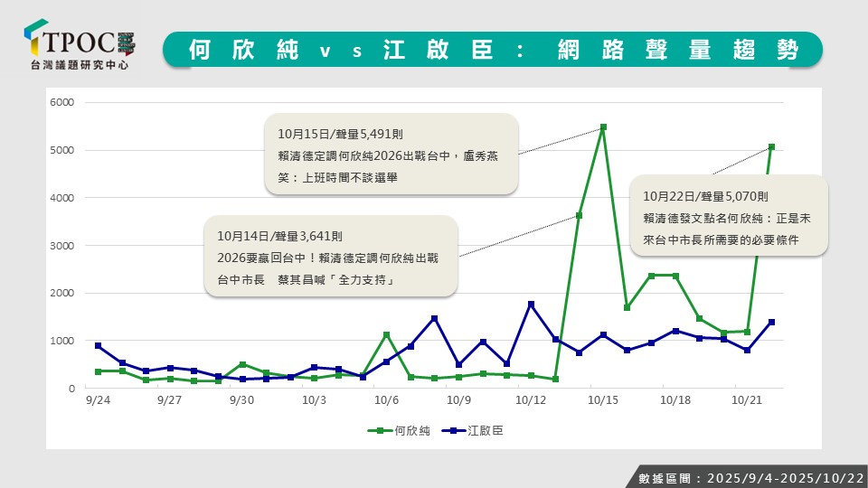868x488 pixels.
Task: Click the 9/24 x-axis date label
Action: point(97,399)
